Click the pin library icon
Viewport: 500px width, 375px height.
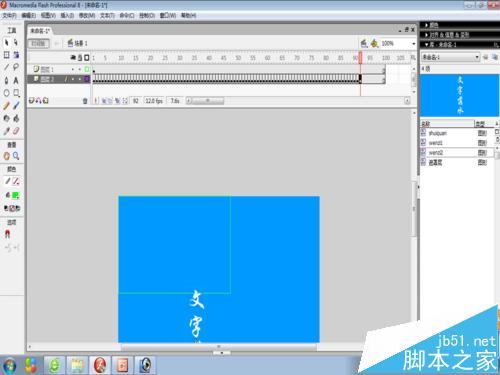click(486, 57)
